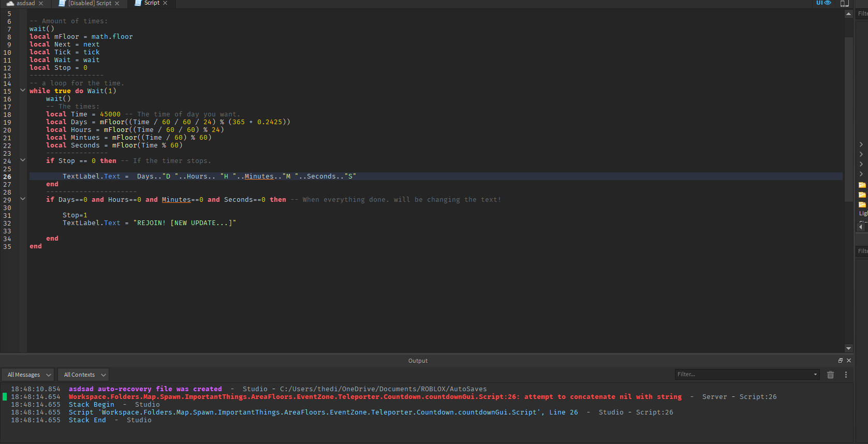Undock the Output panel
This screenshot has width=868, height=444.
(841, 361)
